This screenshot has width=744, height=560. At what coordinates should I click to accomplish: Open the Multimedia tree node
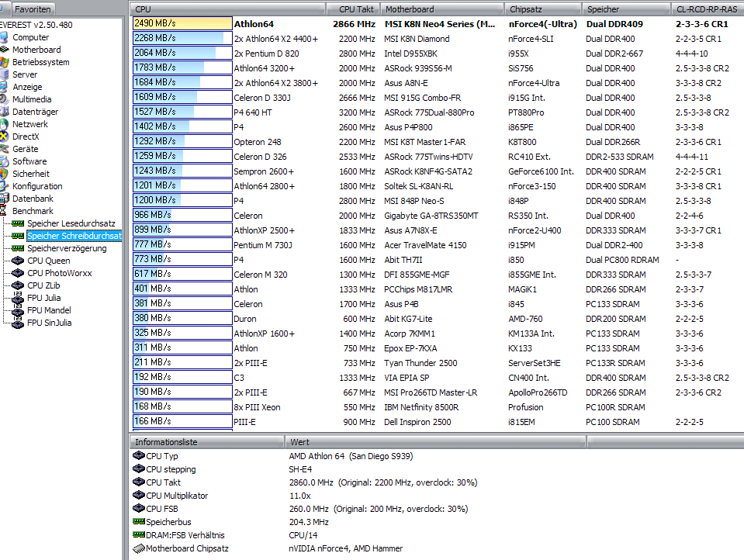(32, 99)
